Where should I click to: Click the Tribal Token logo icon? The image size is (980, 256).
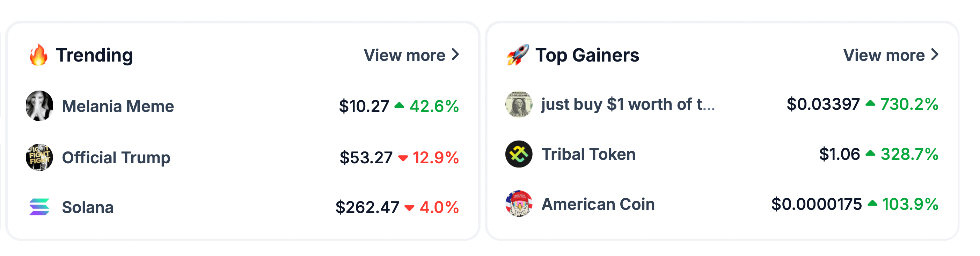(x=519, y=154)
